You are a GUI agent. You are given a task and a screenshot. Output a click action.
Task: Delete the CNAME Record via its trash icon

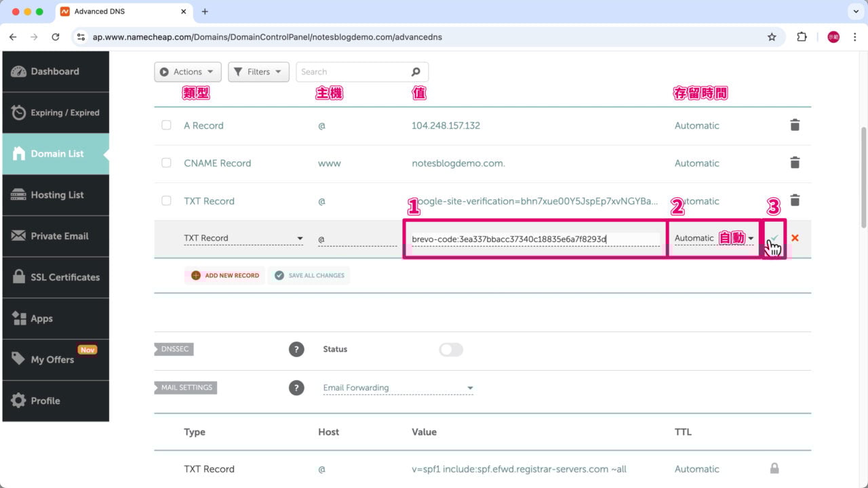794,163
